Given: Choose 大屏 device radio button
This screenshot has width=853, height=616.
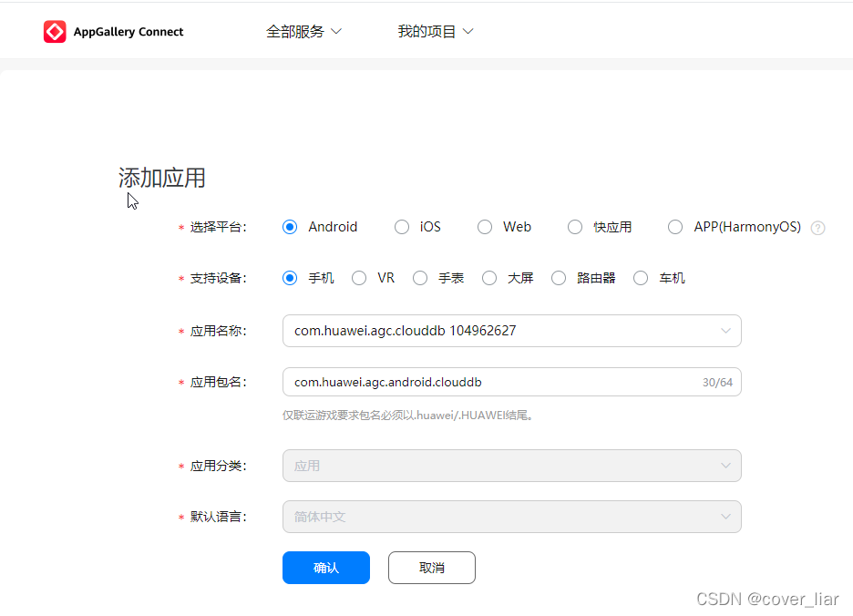Looking at the screenshot, I should click(489, 278).
